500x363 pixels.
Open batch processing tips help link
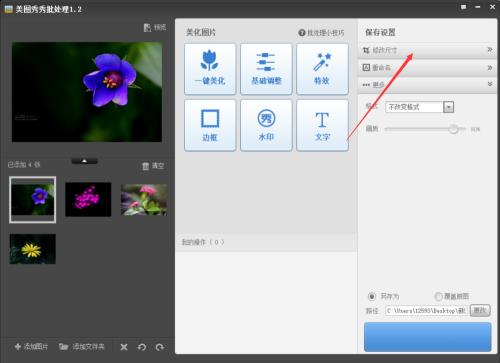(321, 33)
